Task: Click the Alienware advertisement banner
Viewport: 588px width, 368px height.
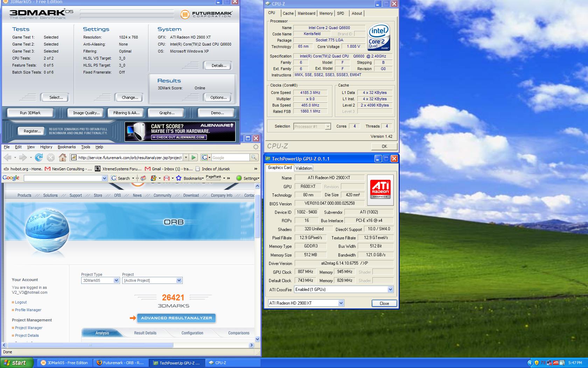Action: pos(180,131)
